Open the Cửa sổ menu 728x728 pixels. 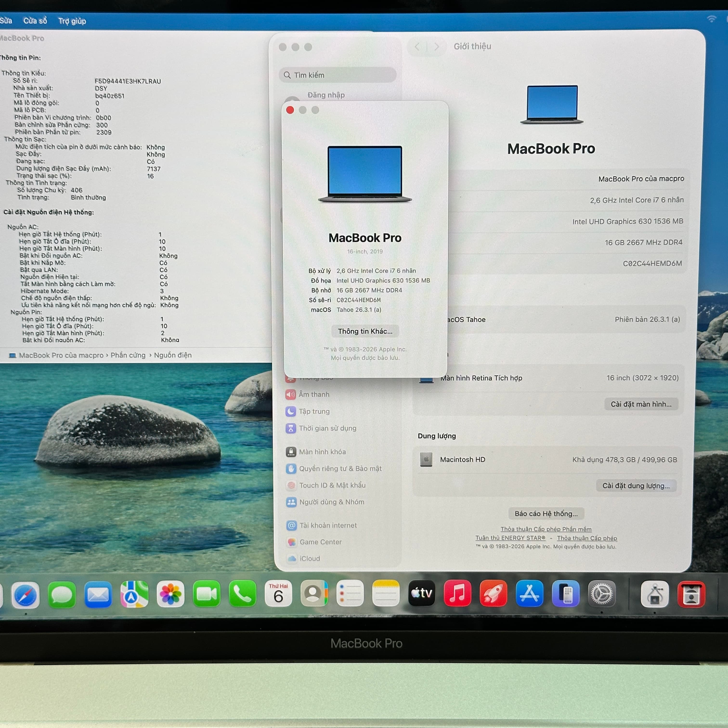click(x=35, y=21)
